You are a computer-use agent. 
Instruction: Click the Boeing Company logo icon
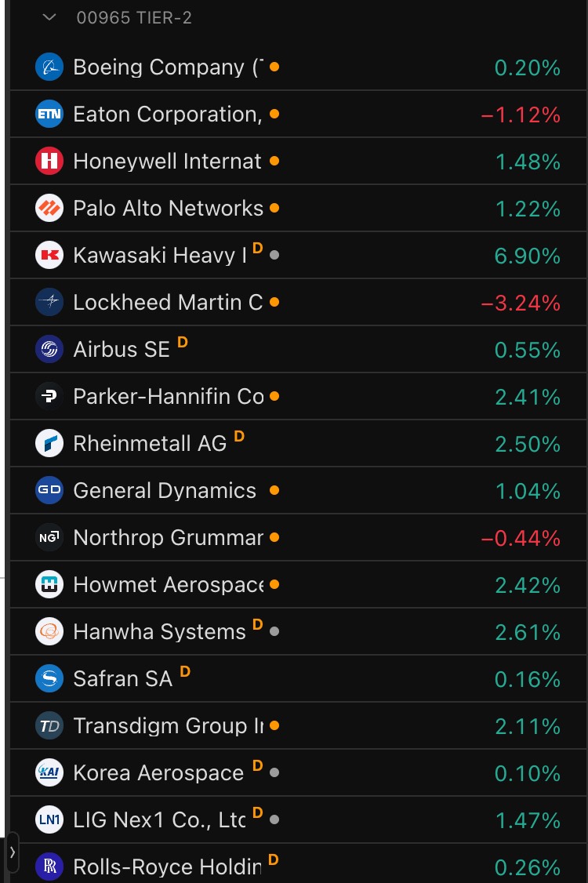tap(49, 67)
